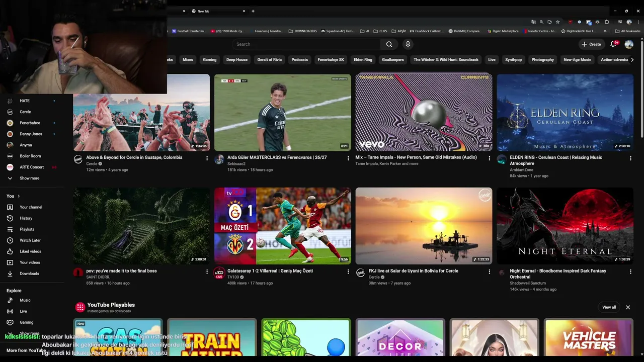Image resolution: width=644 pixels, height=362 pixels.
Task: Open Watch Later in the sidebar
Action: (30, 240)
